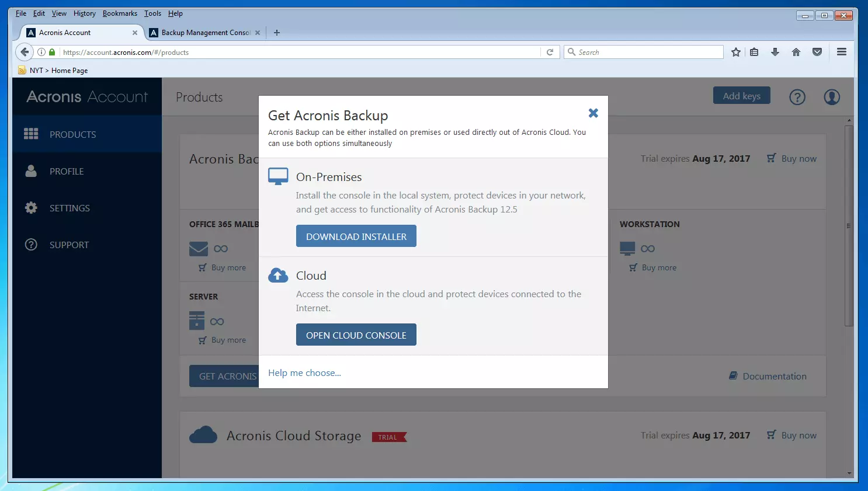Open the View menu
Screen dimensions: 868x491
59,13
